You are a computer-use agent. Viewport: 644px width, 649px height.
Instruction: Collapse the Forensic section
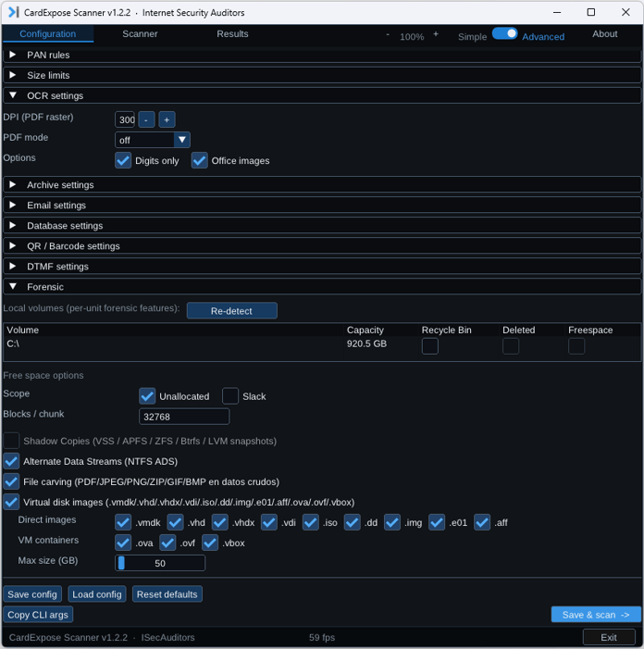coord(322,287)
